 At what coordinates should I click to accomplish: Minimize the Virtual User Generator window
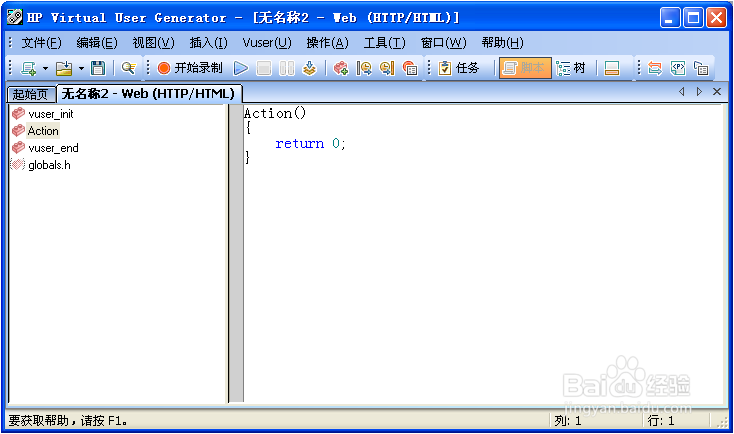670,18
